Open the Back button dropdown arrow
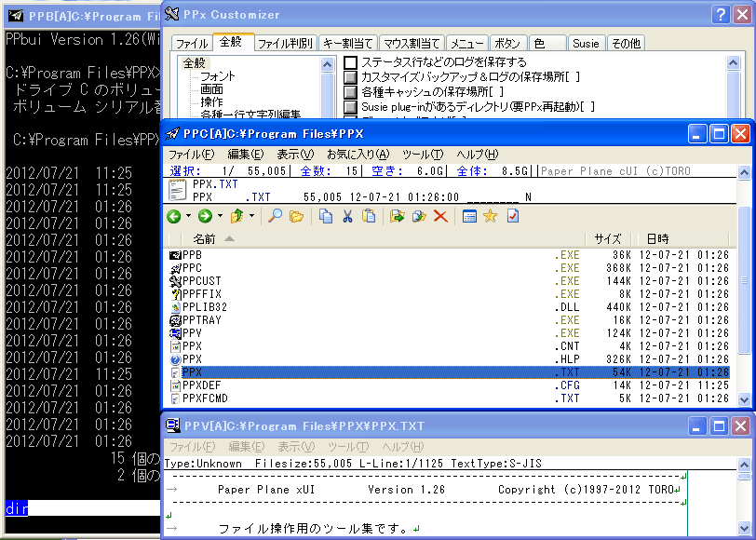Screen dimensions: 756x540 (188, 215)
